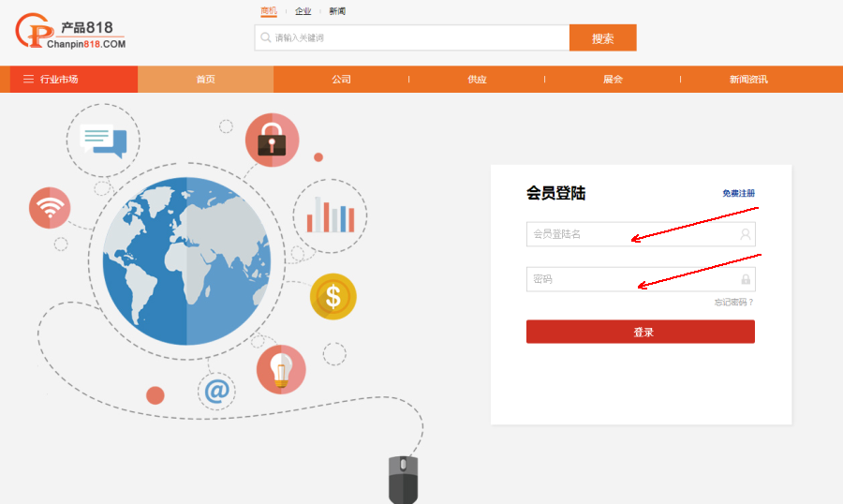
Task: Open 新闻资讯 in navigation bar
Action: coord(747,80)
